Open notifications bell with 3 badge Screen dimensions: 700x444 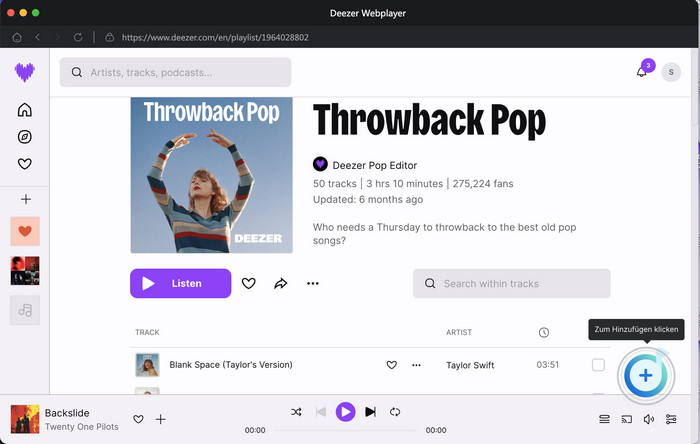(642, 71)
